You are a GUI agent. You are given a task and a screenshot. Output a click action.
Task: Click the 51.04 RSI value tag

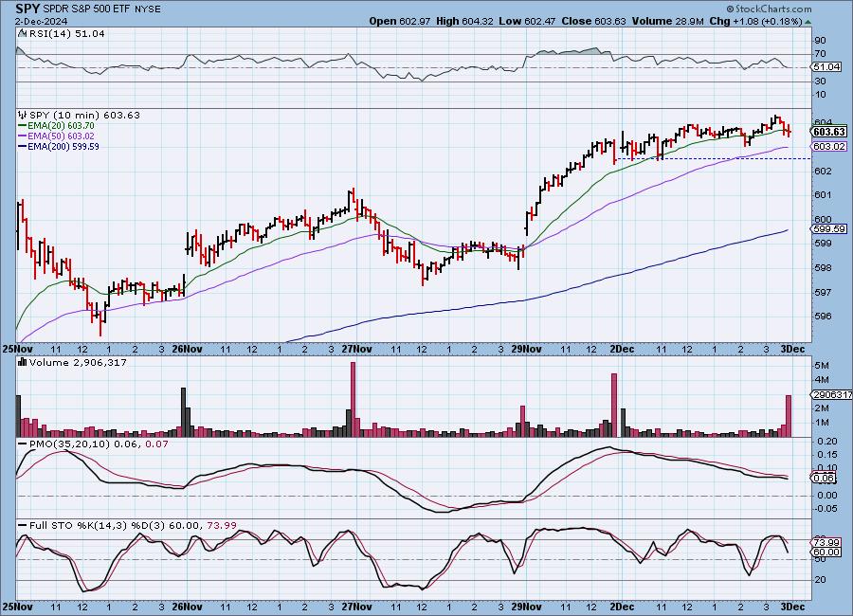coord(826,67)
